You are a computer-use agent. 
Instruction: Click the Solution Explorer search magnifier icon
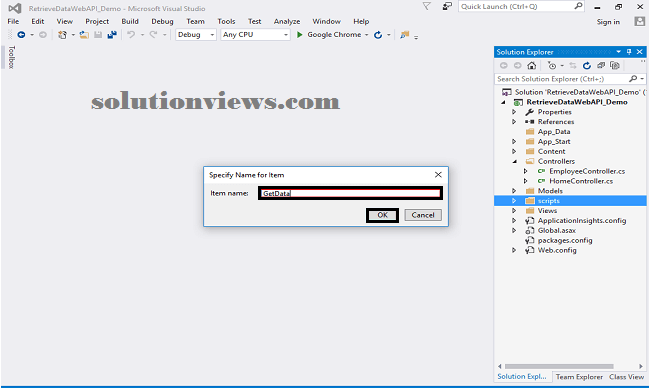tap(633, 79)
